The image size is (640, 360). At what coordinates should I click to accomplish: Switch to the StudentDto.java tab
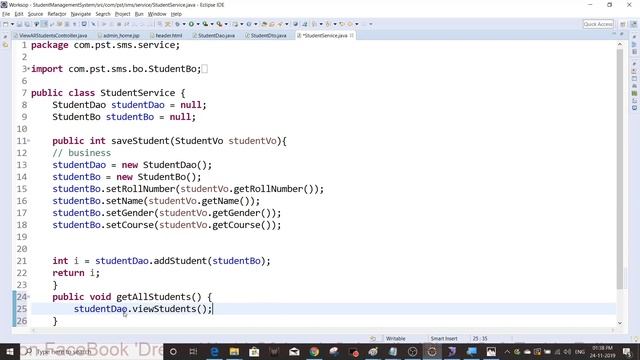[x=268, y=36]
